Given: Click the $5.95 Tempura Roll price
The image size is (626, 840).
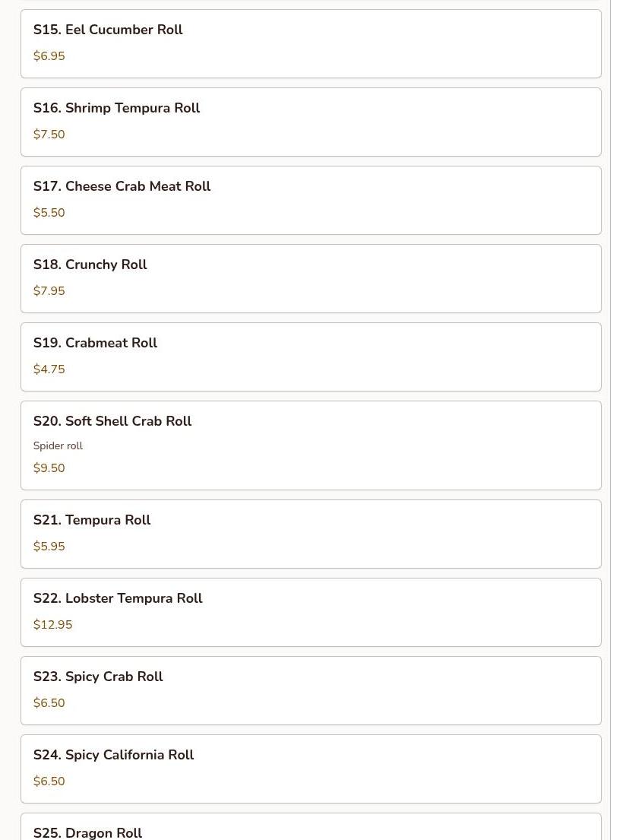Looking at the screenshot, I should click(49, 547).
